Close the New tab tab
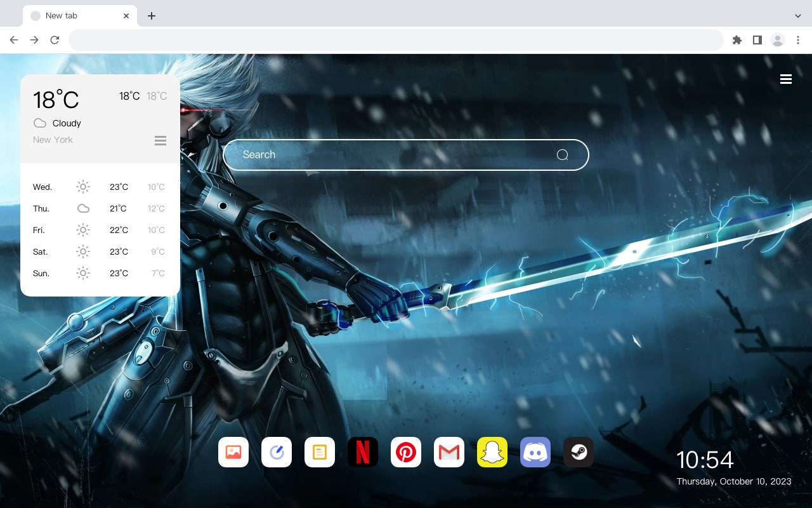This screenshot has width=812, height=508. [x=127, y=16]
